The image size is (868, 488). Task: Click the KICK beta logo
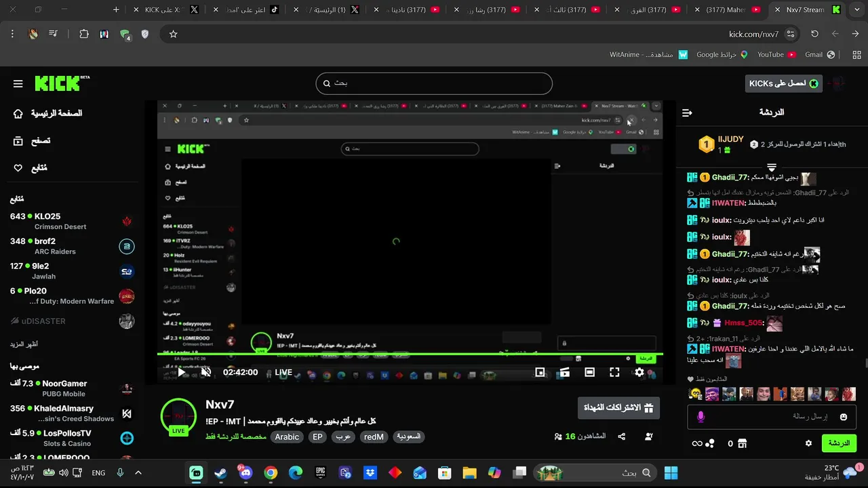click(62, 83)
